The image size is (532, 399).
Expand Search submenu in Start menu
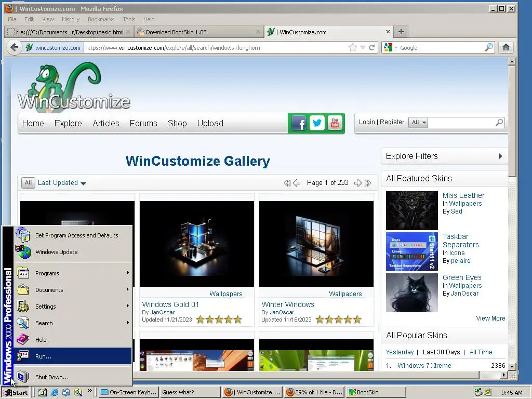[73, 323]
